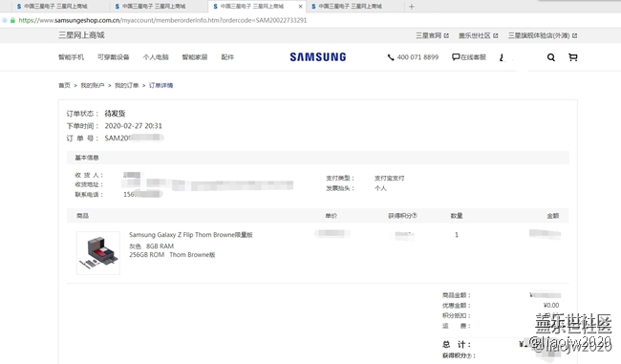This screenshot has width=621, height=364.
Task: Click the browser address bar URL
Action: click(x=162, y=20)
